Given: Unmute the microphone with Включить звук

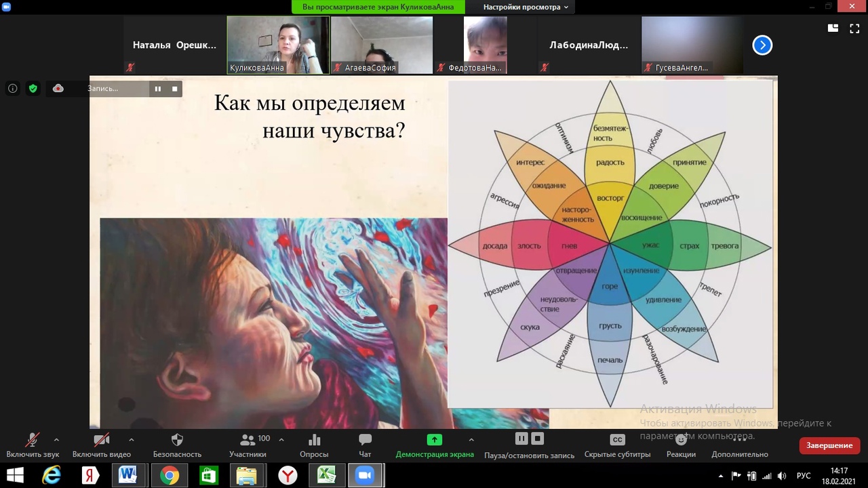Looking at the screenshot, I should [33, 445].
